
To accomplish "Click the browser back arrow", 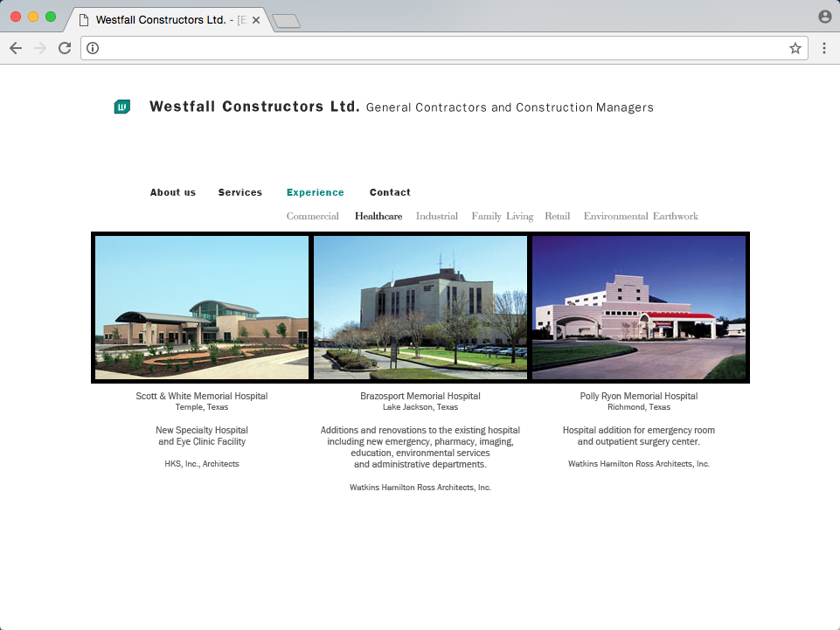I will [16, 48].
